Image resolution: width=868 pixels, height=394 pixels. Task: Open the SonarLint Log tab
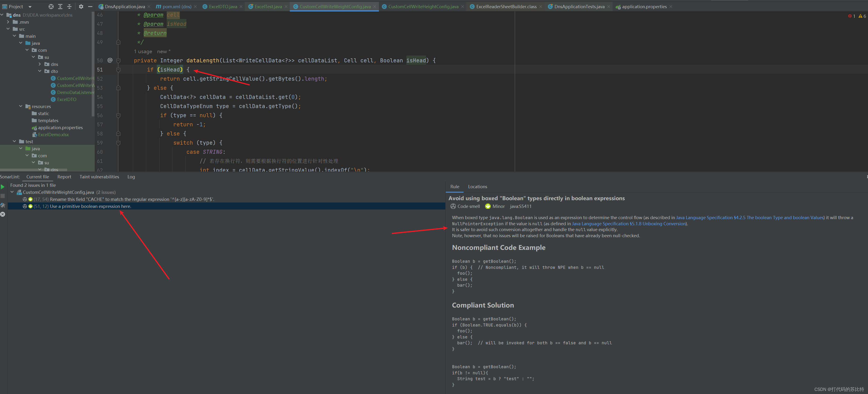point(131,177)
